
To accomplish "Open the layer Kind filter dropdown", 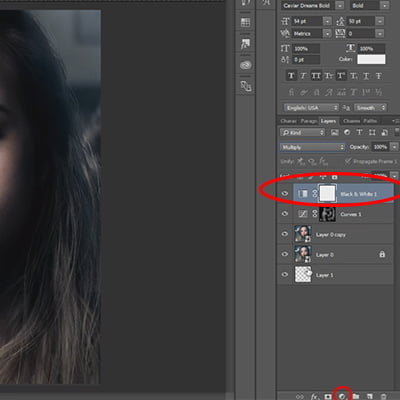I will point(302,132).
